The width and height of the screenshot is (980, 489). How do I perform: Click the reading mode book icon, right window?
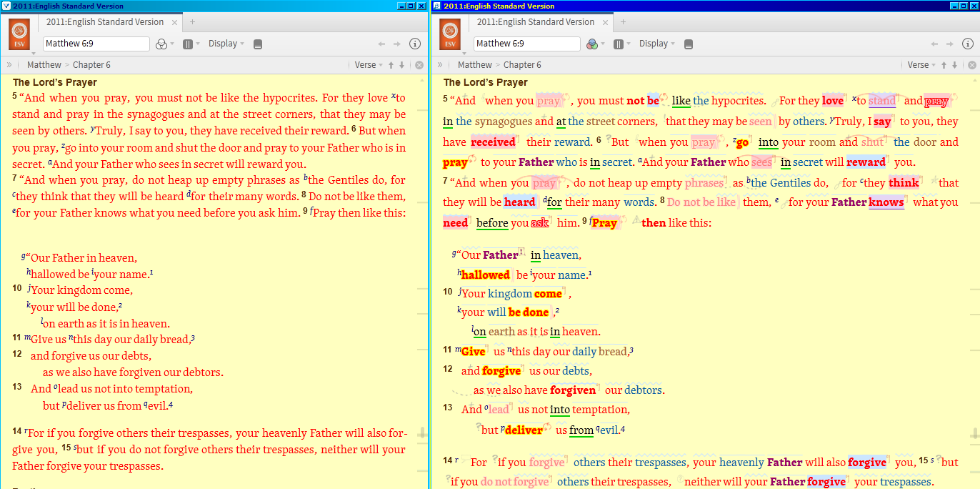click(689, 44)
